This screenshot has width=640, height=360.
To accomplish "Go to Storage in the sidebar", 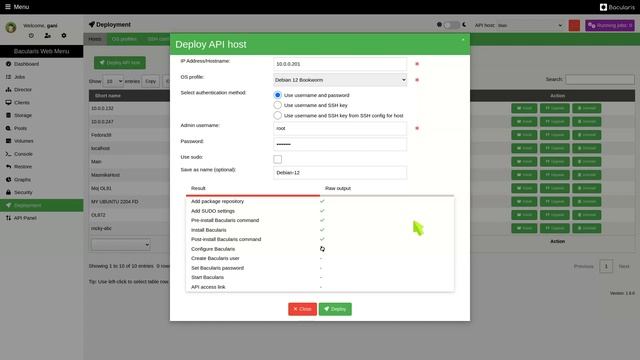I will click(x=42, y=115).
